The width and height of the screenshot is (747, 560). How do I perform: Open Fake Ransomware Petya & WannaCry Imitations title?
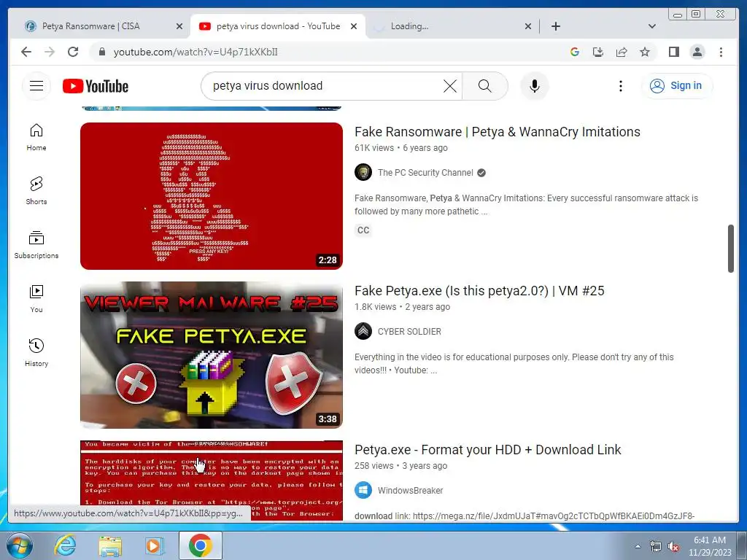[x=497, y=132]
